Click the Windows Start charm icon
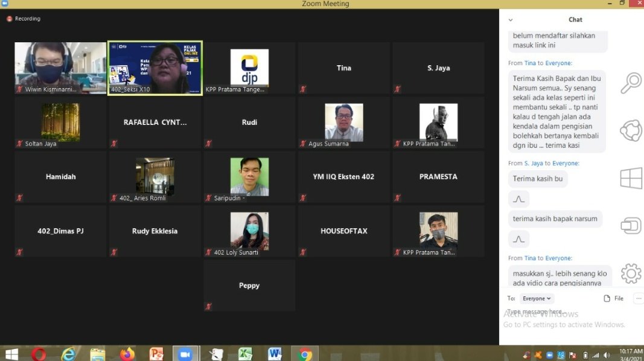The image size is (644, 361). (631, 179)
